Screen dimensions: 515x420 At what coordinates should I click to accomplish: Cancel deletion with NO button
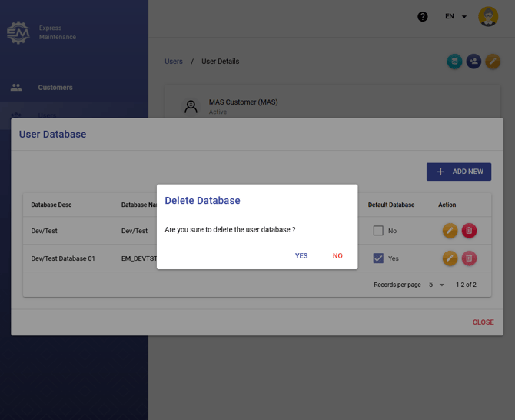point(337,256)
